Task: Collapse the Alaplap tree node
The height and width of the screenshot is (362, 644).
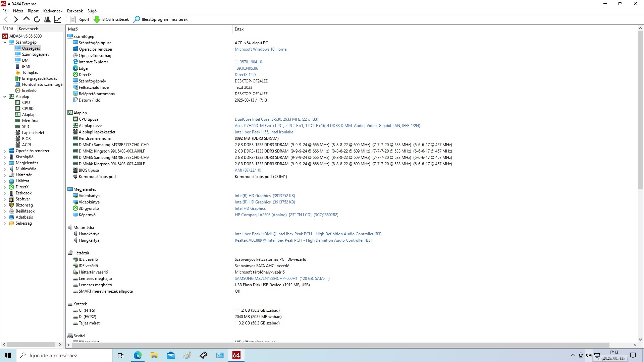Action: point(5,97)
